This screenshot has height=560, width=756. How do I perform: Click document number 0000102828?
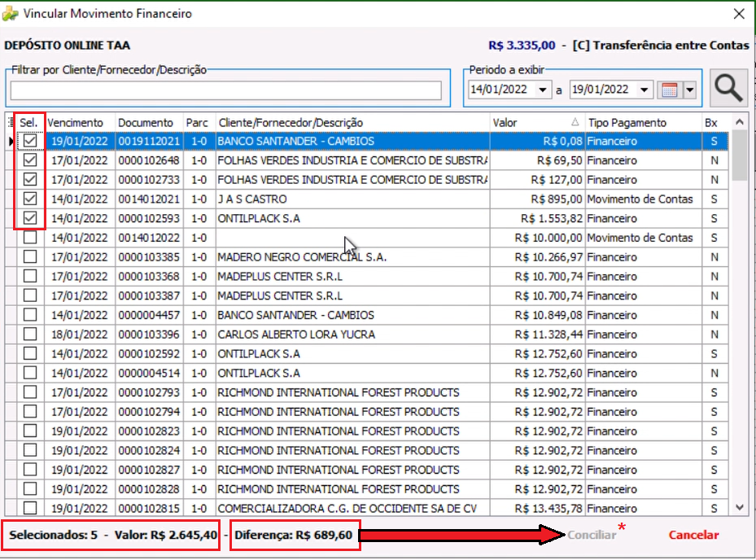point(149,488)
